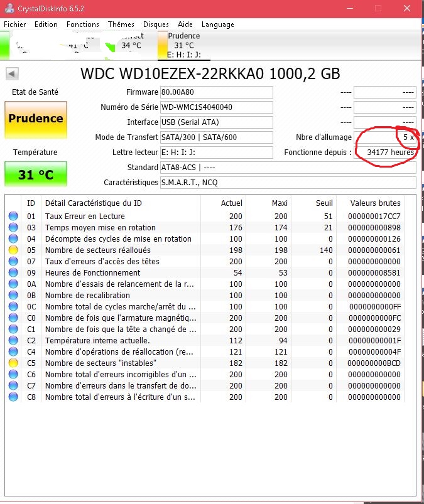This screenshot has width=424, height=504.
Task: Click blue status icon for row 0A
Action: point(13,284)
